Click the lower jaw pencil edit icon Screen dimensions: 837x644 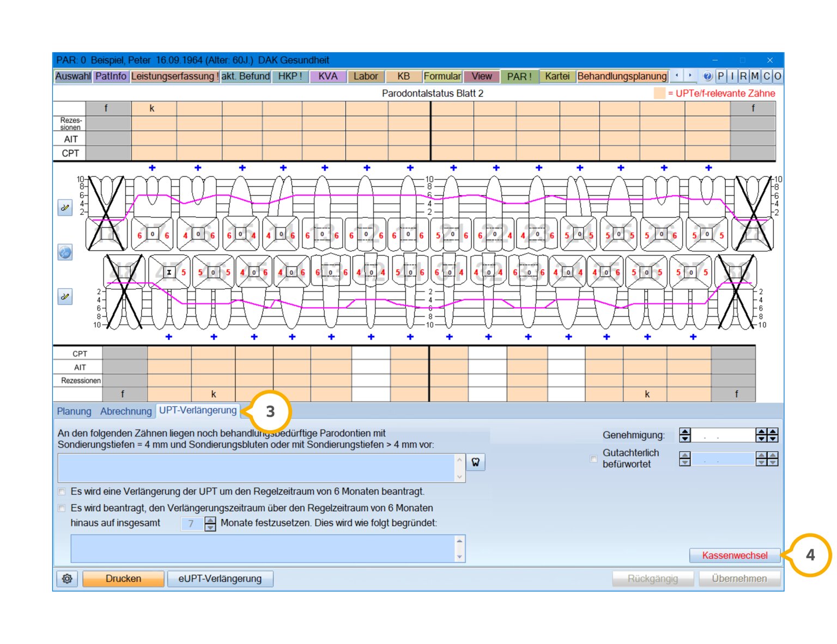(65, 297)
